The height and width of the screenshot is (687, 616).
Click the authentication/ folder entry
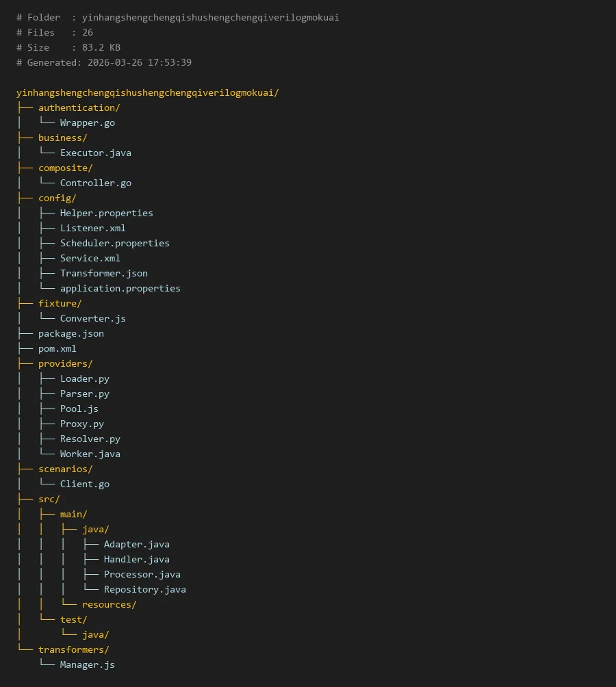79,107
